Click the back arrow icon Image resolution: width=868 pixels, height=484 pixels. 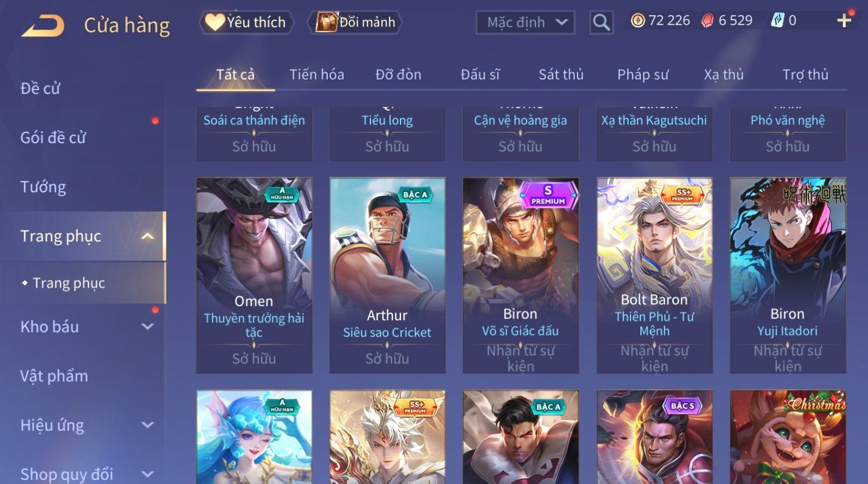tap(43, 26)
